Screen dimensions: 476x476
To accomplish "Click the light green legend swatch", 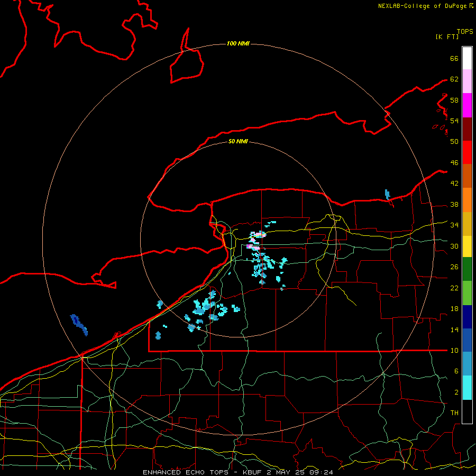I will click(x=467, y=293).
